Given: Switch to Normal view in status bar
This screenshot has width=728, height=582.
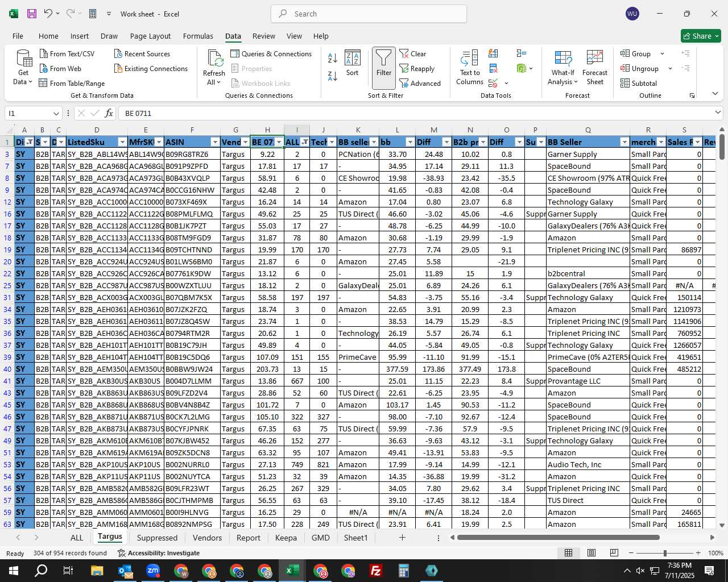Looking at the screenshot, I should coord(568,553).
